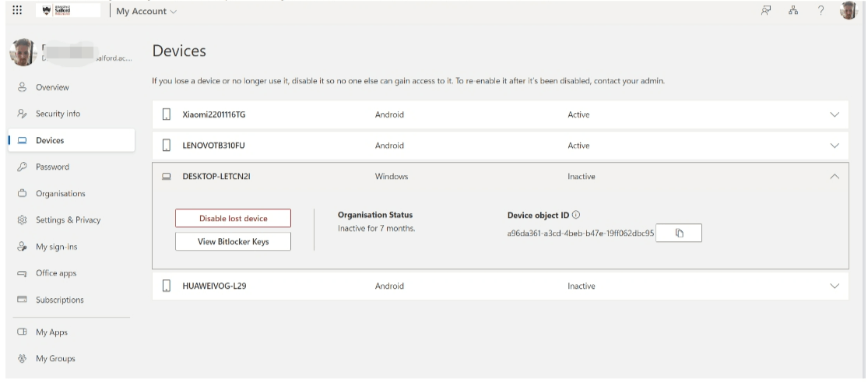Viewport: 868px width, 390px height.
Task: Click Disable lost device button
Action: 233,219
